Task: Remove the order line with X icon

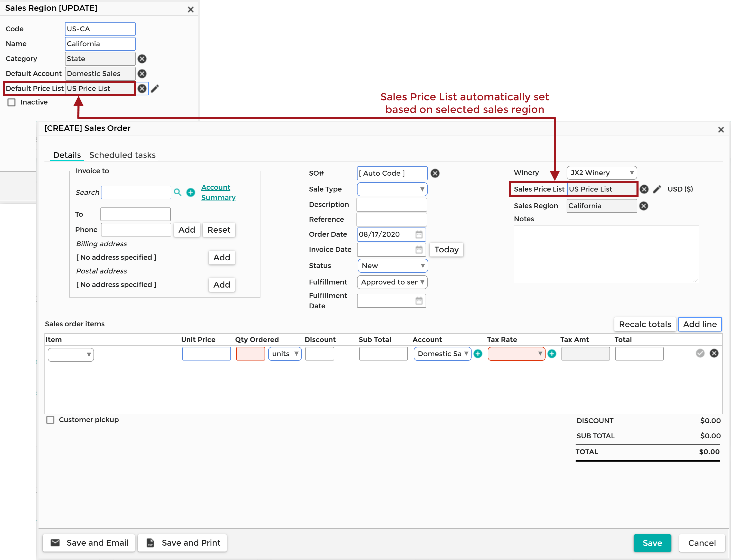Action: pyautogui.click(x=714, y=353)
